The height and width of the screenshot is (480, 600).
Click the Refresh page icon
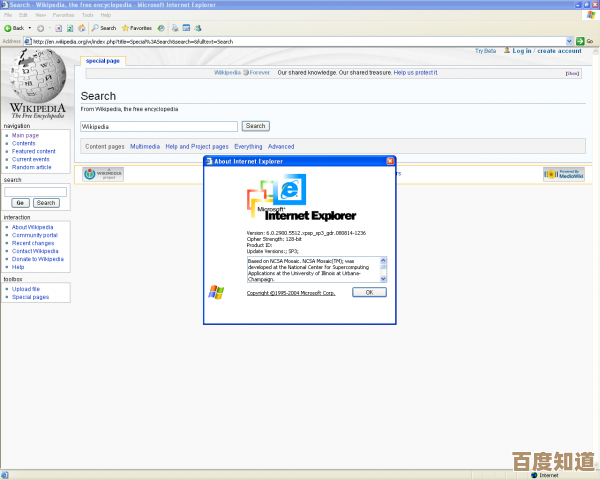[x=68, y=28]
